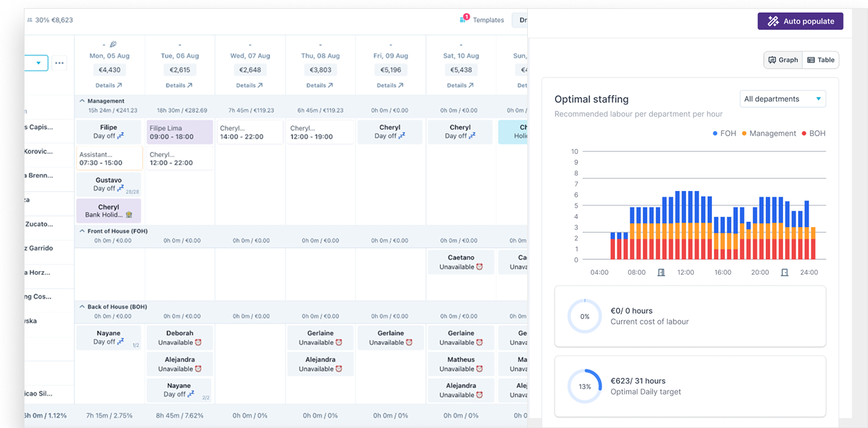
Task: Open Filipe Lima's 09:00 - 18:00 shift
Action: pos(180,132)
